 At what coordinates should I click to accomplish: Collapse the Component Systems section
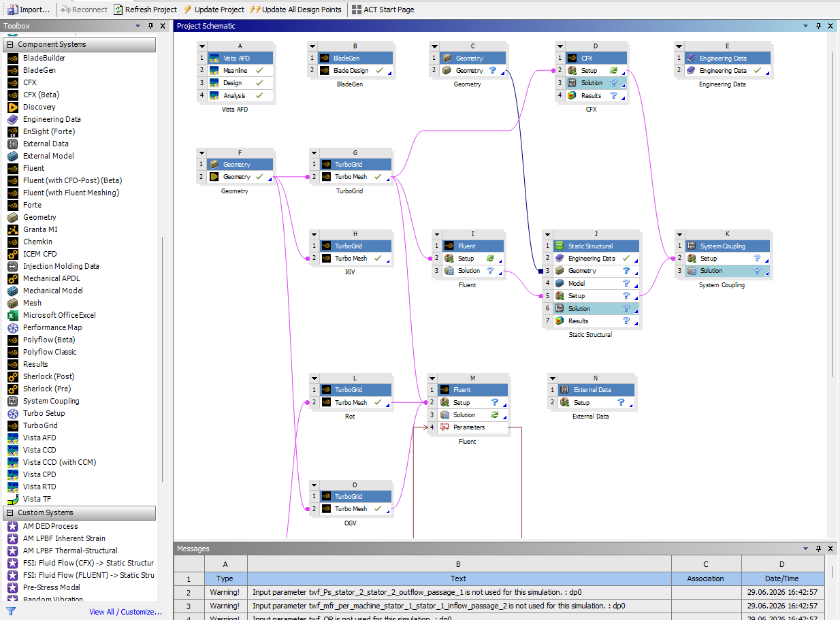10,44
